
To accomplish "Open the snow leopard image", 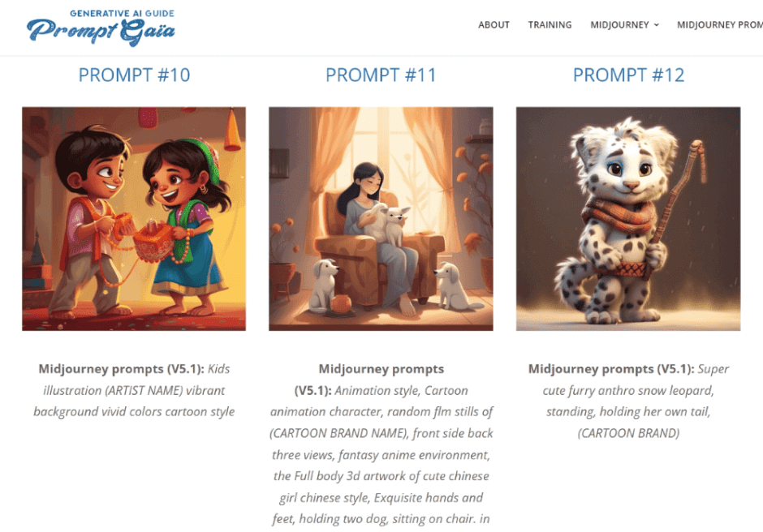I will pos(628,219).
